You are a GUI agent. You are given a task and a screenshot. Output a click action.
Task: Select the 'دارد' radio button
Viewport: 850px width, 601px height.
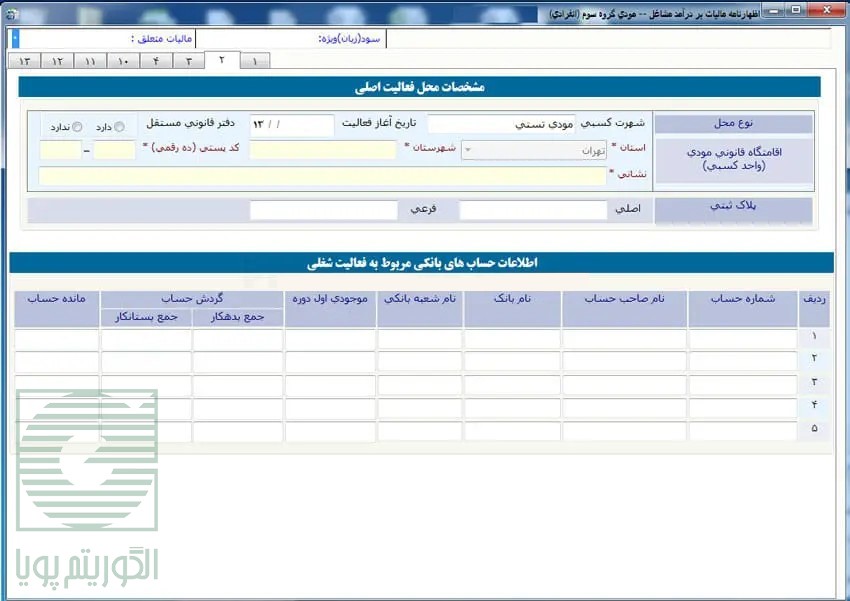(120, 127)
